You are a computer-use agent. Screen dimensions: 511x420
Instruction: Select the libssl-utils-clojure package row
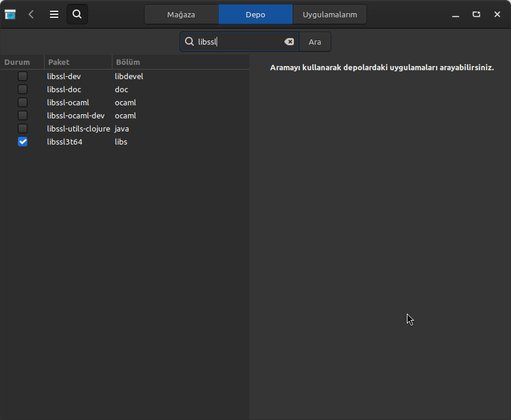pos(79,128)
